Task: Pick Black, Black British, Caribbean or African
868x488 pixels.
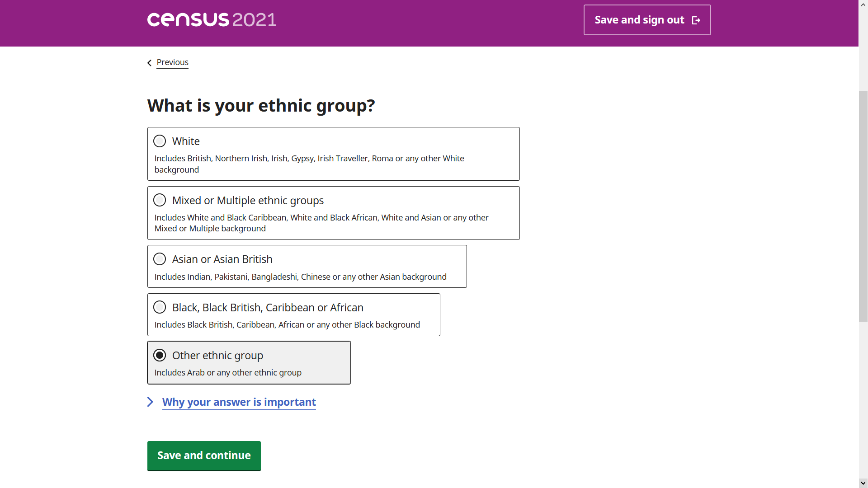Action: [160, 307]
